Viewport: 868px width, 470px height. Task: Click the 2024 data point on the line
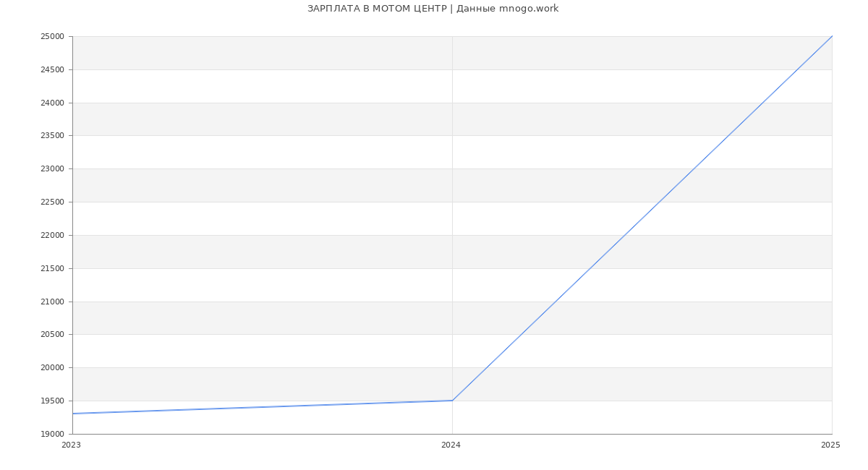[452, 401]
